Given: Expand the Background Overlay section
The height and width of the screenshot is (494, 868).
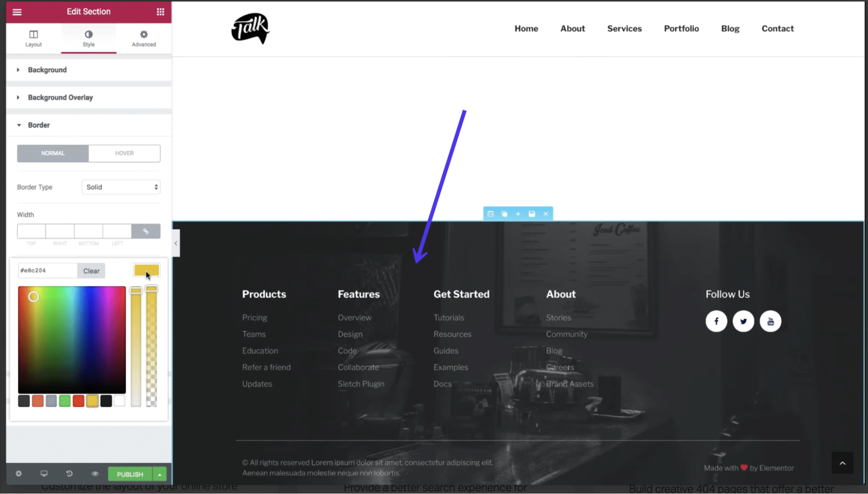Looking at the screenshot, I should coord(60,97).
